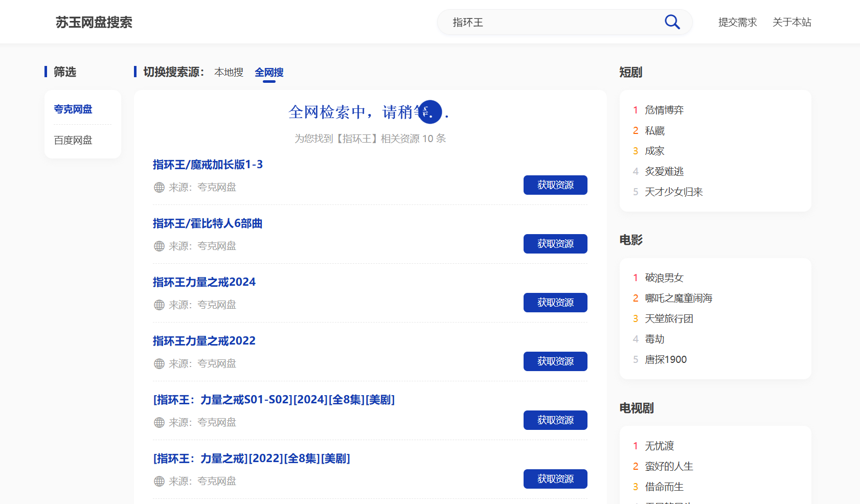
Task: Click the magnifying glass search icon
Action: click(x=672, y=22)
